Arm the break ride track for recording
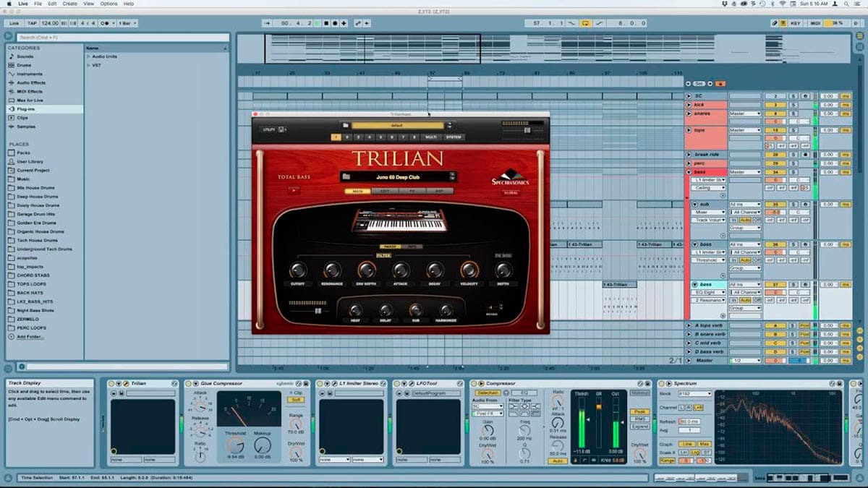868x488 pixels. (805, 155)
